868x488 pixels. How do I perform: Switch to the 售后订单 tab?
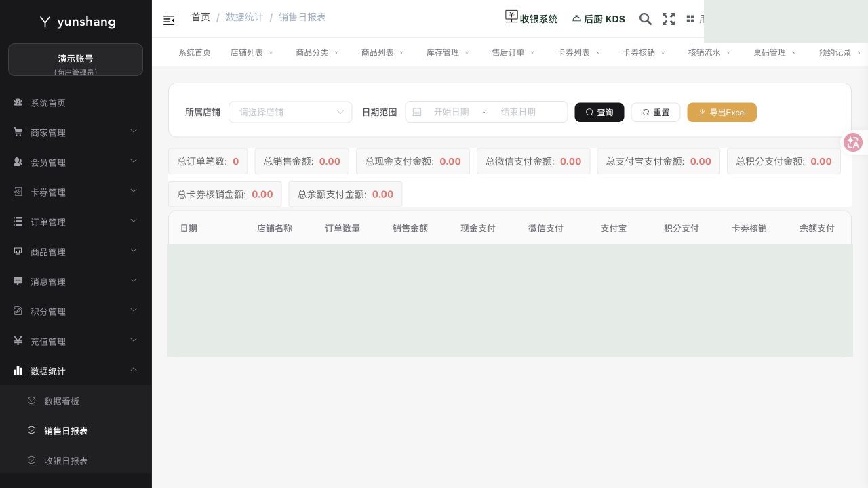coord(509,52)
